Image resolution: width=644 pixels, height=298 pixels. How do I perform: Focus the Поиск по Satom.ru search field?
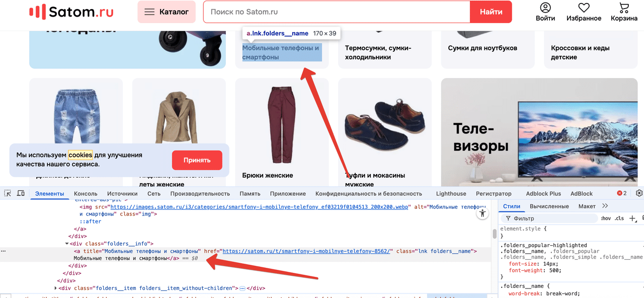click(x=336, y=12)
